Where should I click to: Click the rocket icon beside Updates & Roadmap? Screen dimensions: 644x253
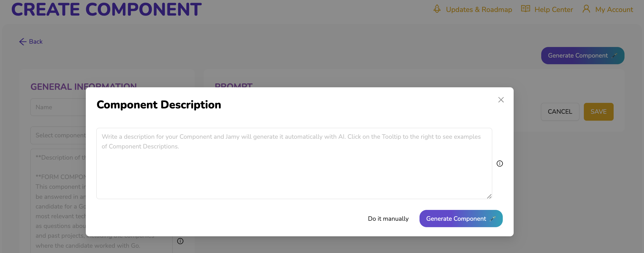[x=437, y=9]
